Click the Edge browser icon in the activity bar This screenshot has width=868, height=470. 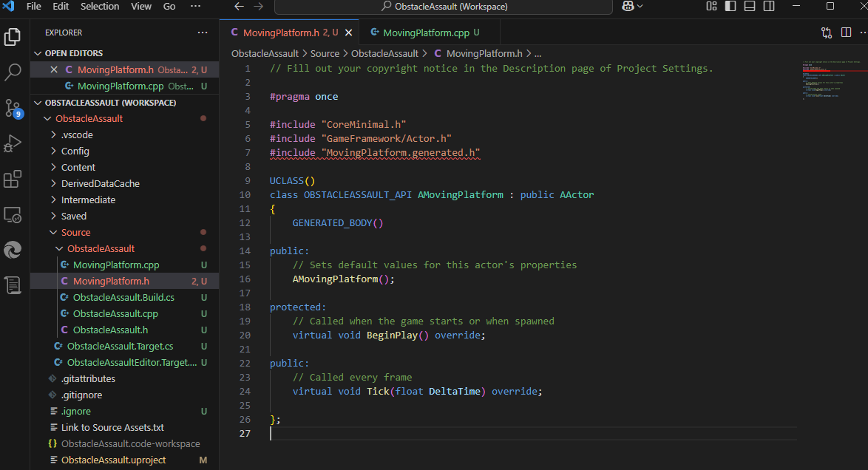click(12, 251)
